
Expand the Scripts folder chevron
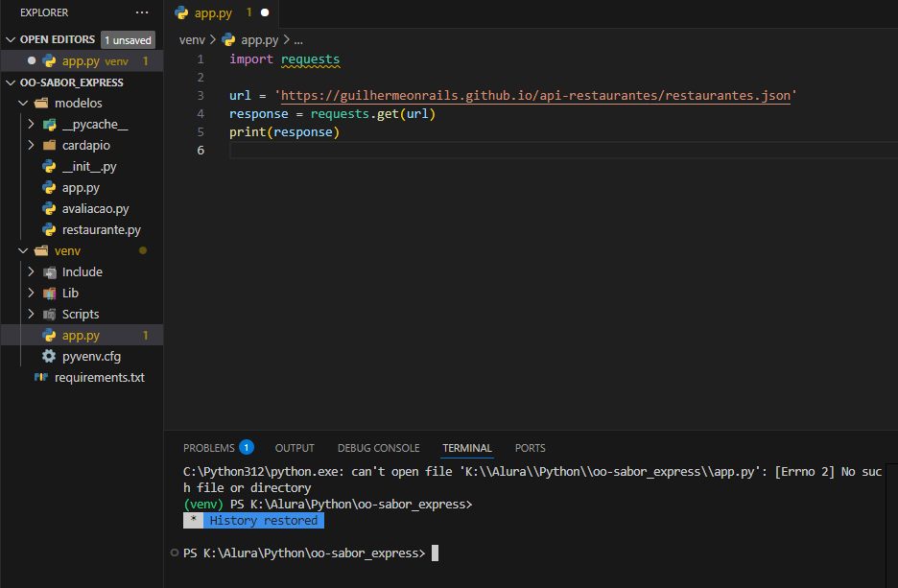click(31, 315)
